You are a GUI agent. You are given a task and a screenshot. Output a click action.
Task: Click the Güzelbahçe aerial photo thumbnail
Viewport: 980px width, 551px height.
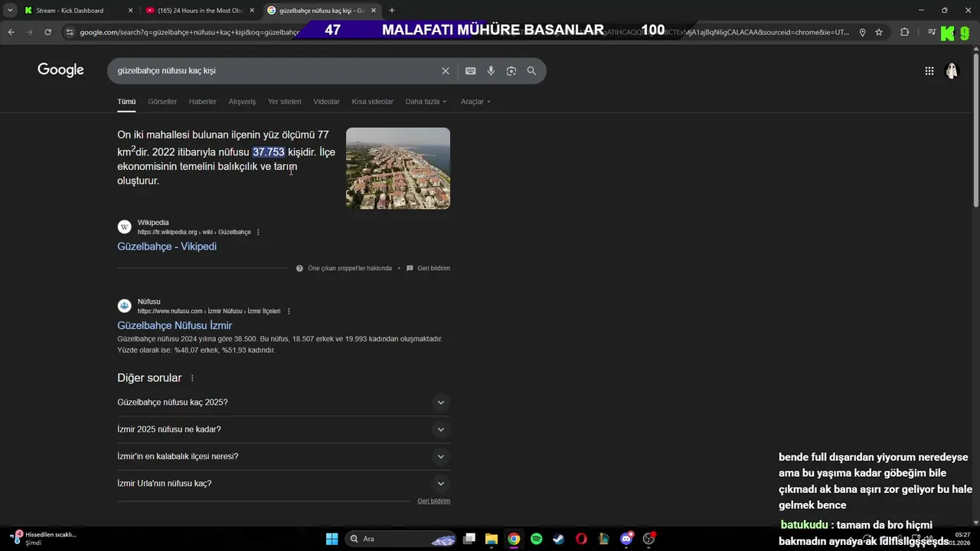tap(398, 168)
